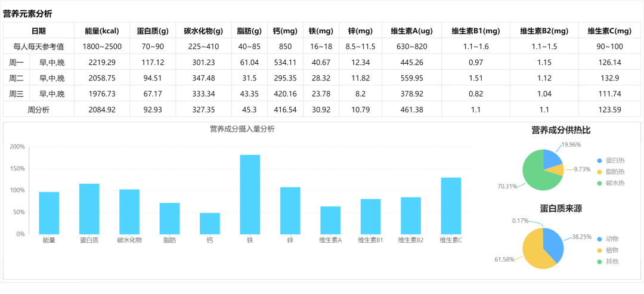This screenshot has width=644, height=294.
Task: Select the 碳水化物 bar in the chart
Action: pyautogui.click(x=129, y=212)
